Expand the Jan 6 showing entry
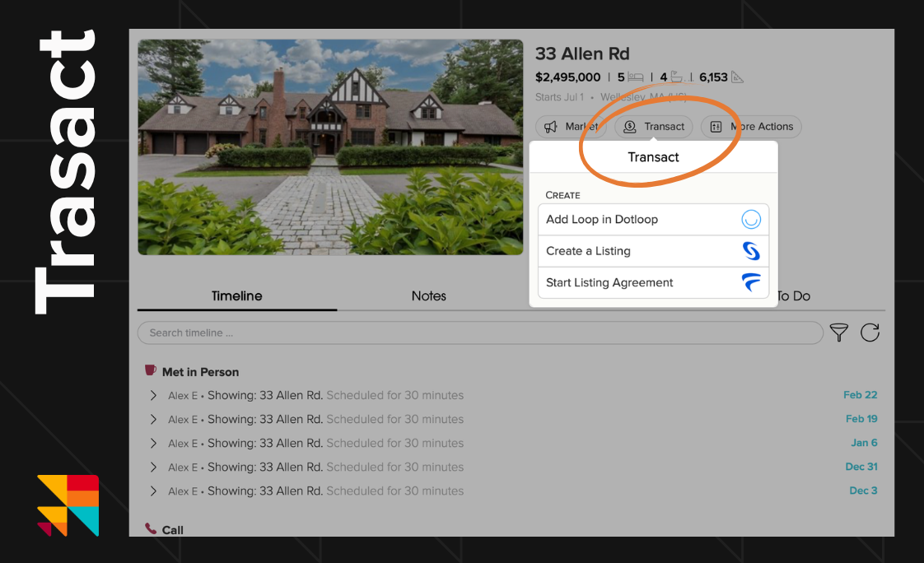 click(x=153, y=443)
